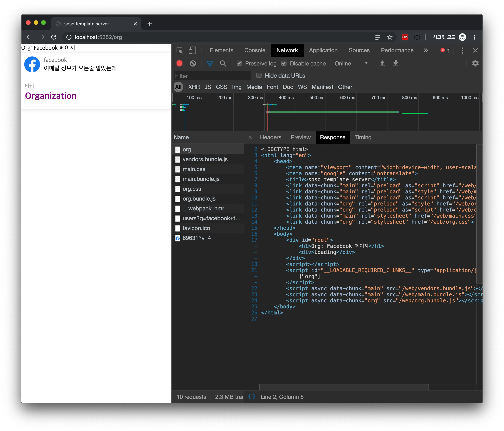Image resolution: width=504 pixels, height=431 pixels.
Task: Switch to the Elements tab
Action: (x=221, y=50)
